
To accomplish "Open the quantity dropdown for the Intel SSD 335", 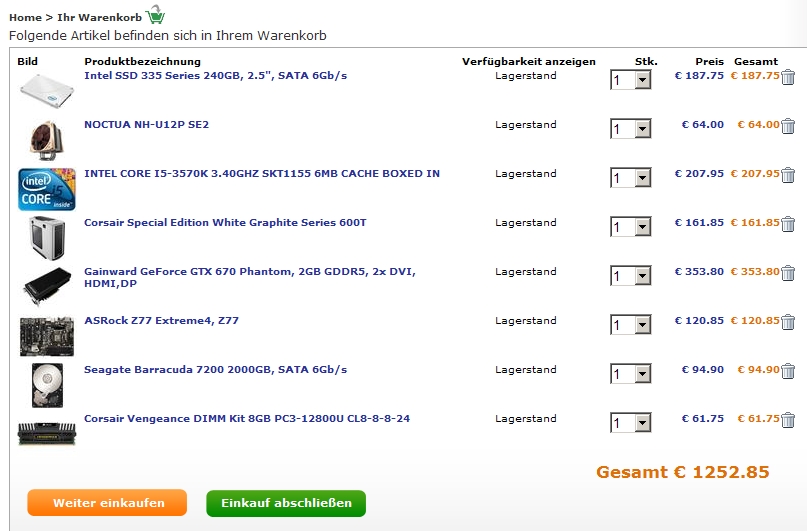I will [642, 80].
